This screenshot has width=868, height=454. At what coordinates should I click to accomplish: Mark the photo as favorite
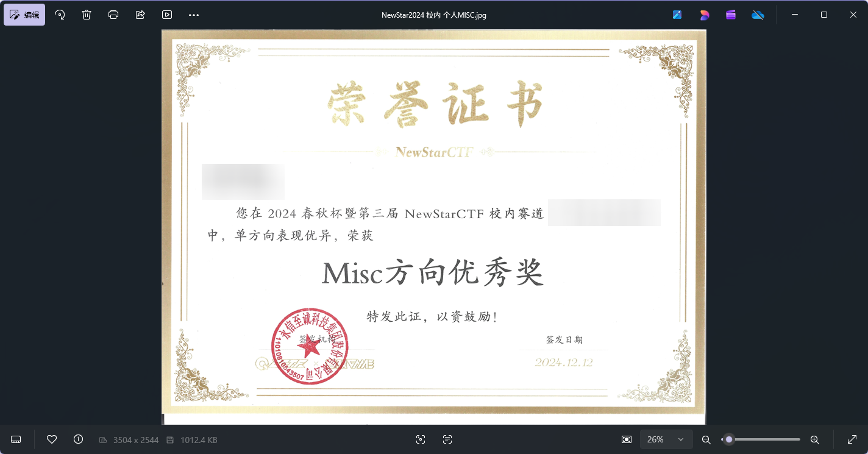pos(52,439)
